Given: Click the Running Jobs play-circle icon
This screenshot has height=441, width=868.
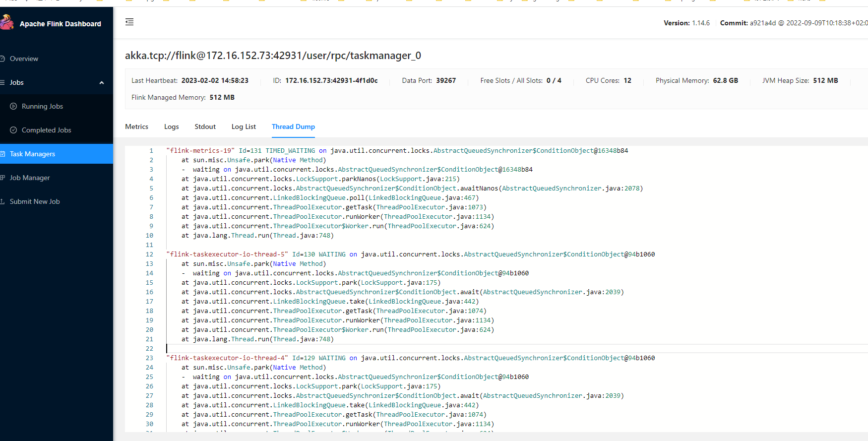Looking at the screenshot, I should point(13,106).
